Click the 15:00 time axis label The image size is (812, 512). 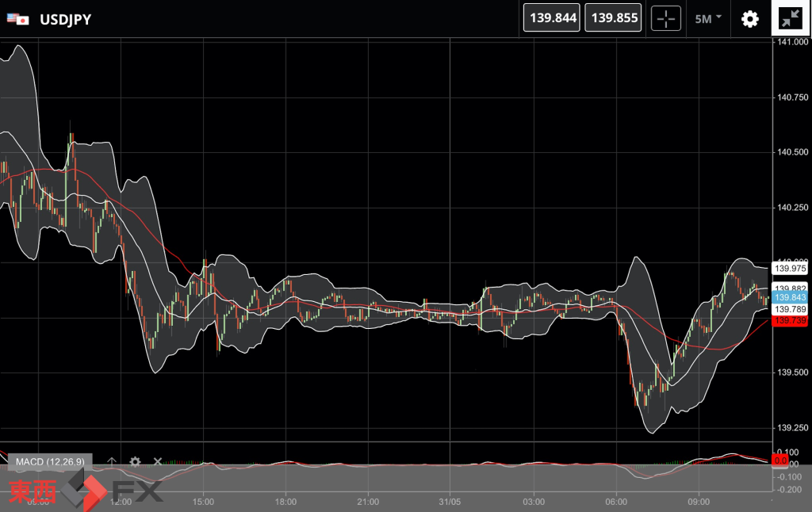[x=203, y=502]
